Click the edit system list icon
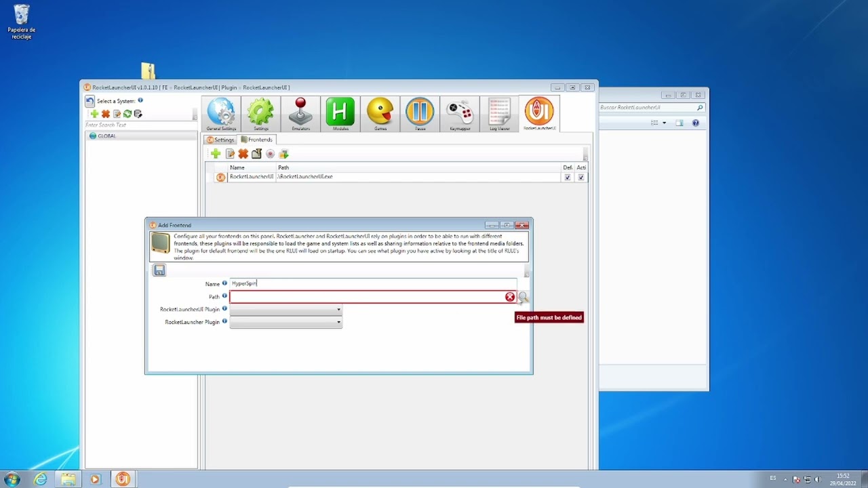 coord(117,114)
